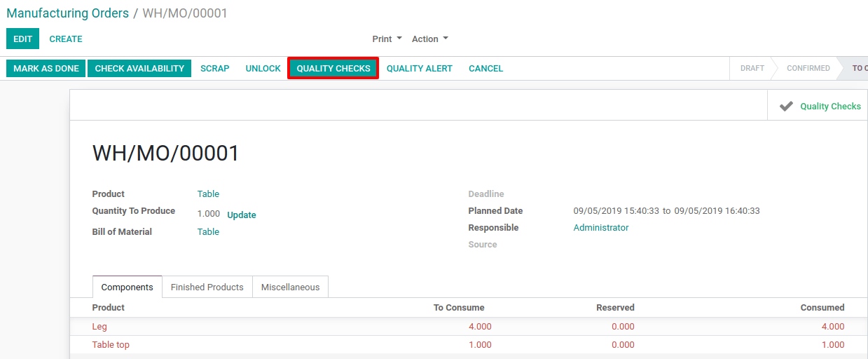This screenshot has width=868, height=359.
Task: Switch to the Miscellaneous tab
Action: [290, 287]
